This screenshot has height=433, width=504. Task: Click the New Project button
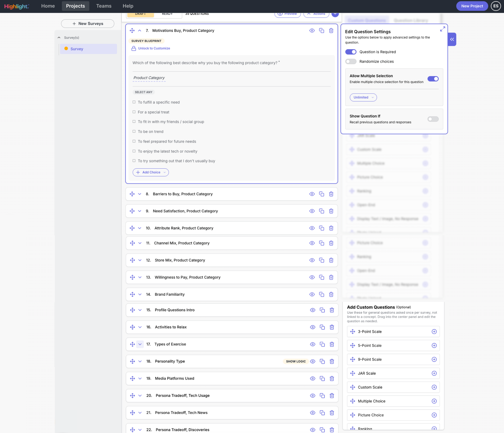tap(472, 6)
